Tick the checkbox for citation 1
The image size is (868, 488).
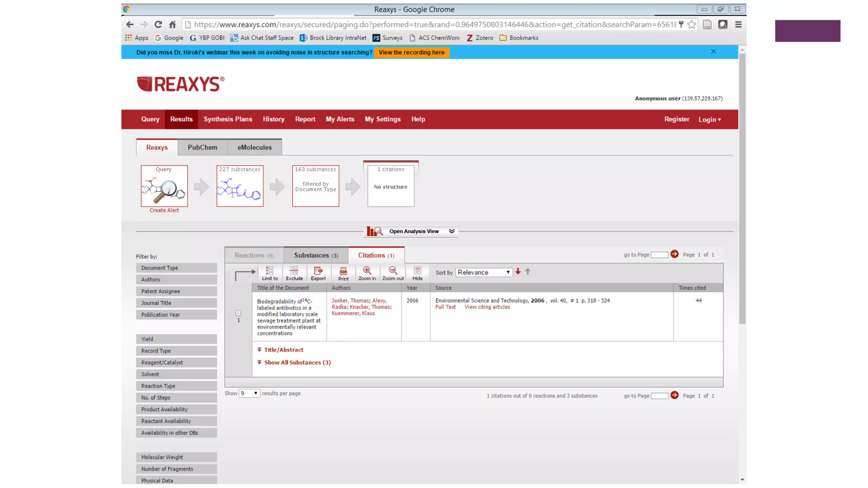pos(238,313)
